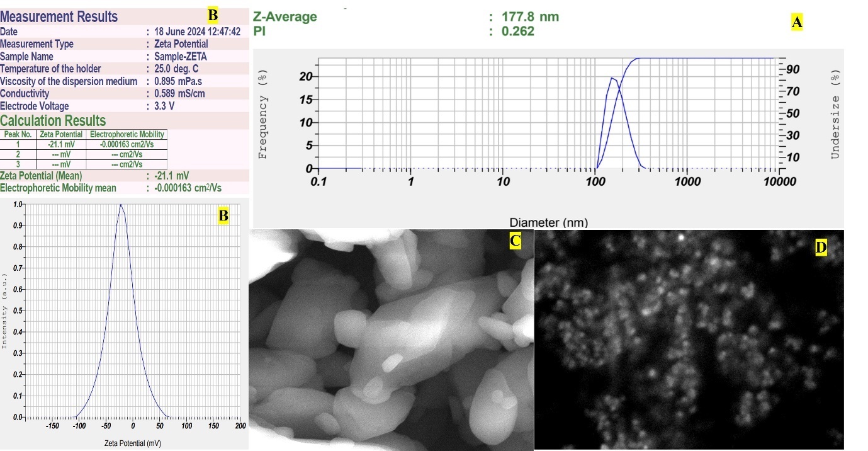868x451 pixels.
Task: Click the yellow B label on zeta graph
Action: (223, 215)
